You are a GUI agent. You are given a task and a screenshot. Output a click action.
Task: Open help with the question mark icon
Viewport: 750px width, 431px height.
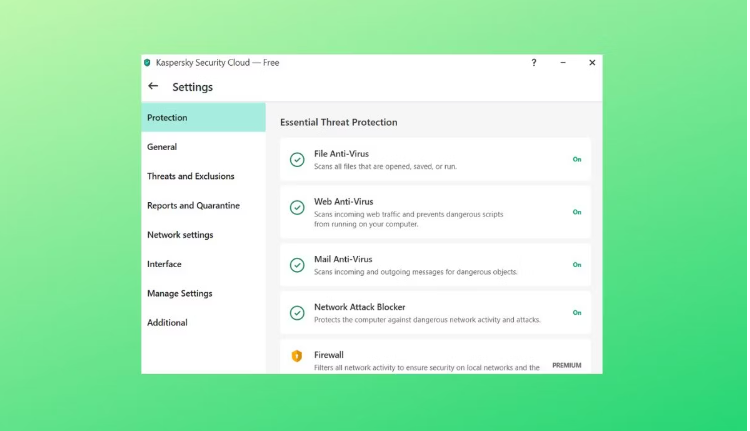[x=533, y=63]
